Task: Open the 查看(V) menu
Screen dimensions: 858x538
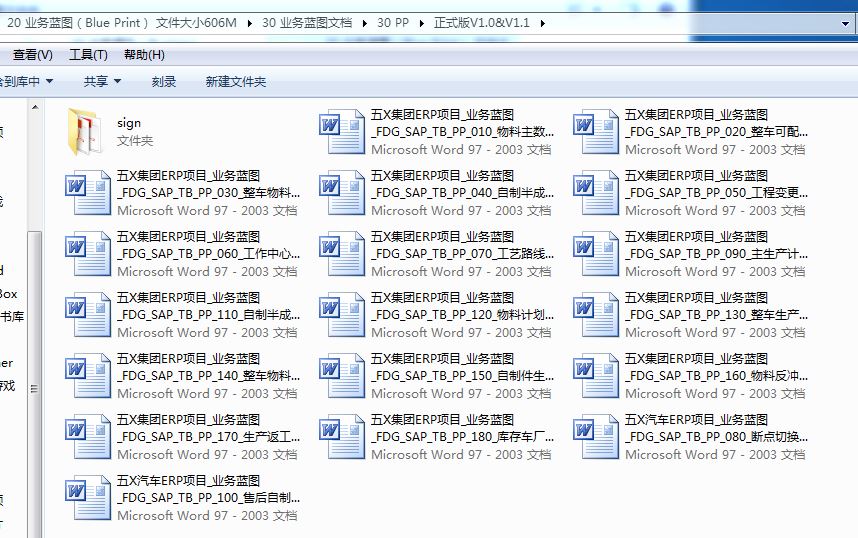Action: click(x=33, y=55)
